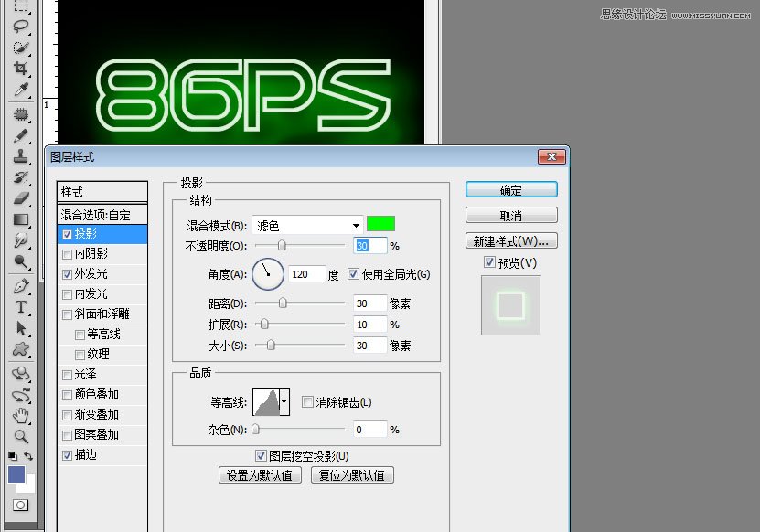
Task: Select the Quick Selection tool
Action: (20, 48)
